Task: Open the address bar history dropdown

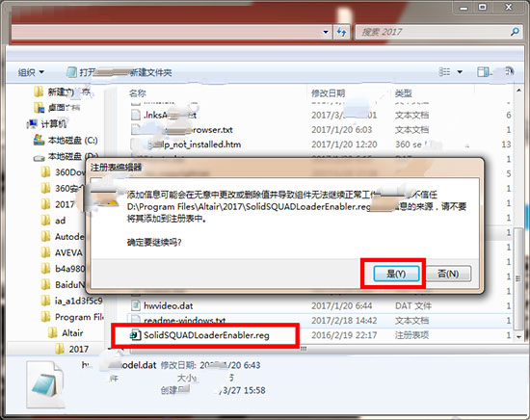Action: 326,32
